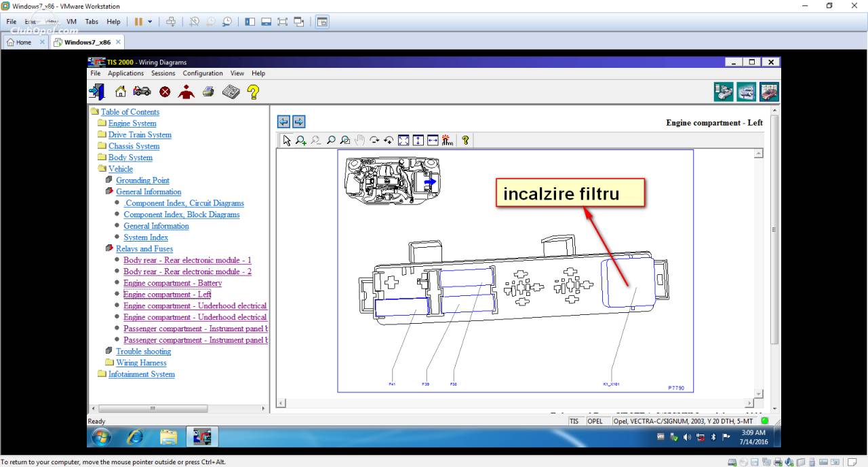This screenshot has width=868, height=467.
Task: Go back with the left arrow button
Action: point(283,122)
